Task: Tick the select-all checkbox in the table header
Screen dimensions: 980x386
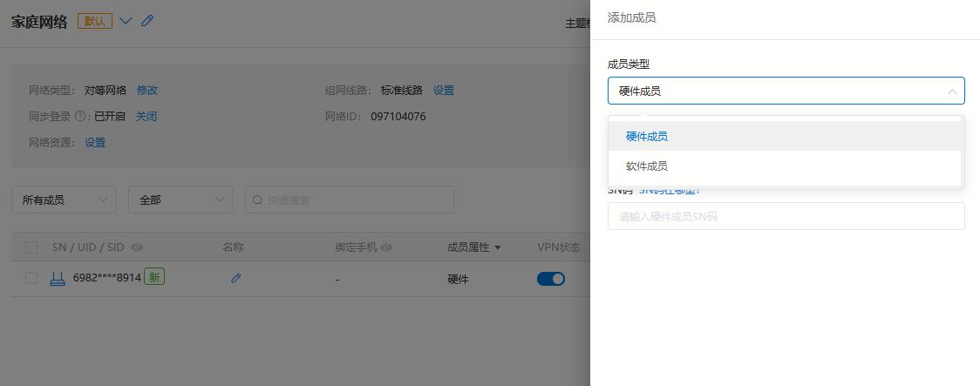Action: pos(31,247)
